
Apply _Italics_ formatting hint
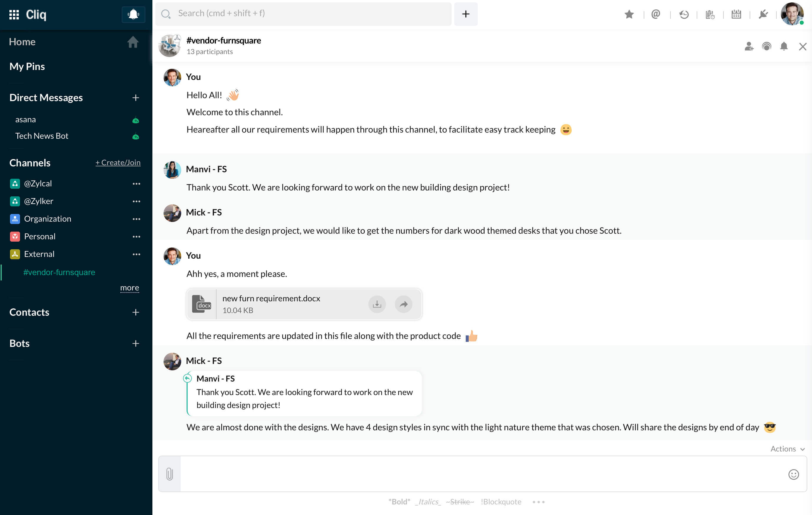click(428, 502)
